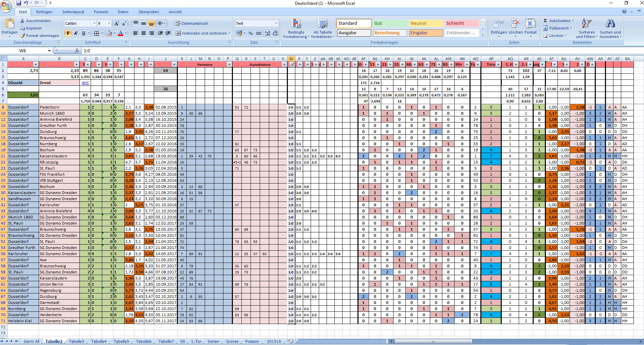Open Sortieren und Filtern menu
This screenshot has height=345, width=644.
[x=587, y=29]
